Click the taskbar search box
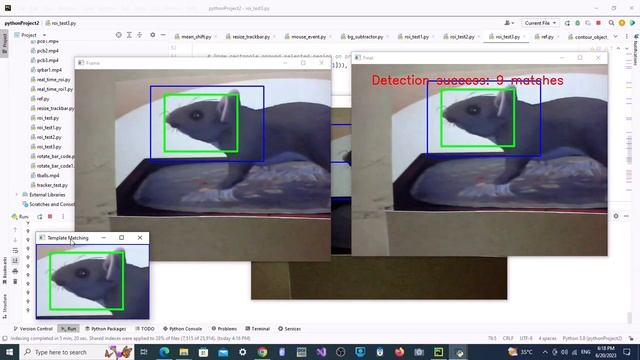 coord(76,352)
